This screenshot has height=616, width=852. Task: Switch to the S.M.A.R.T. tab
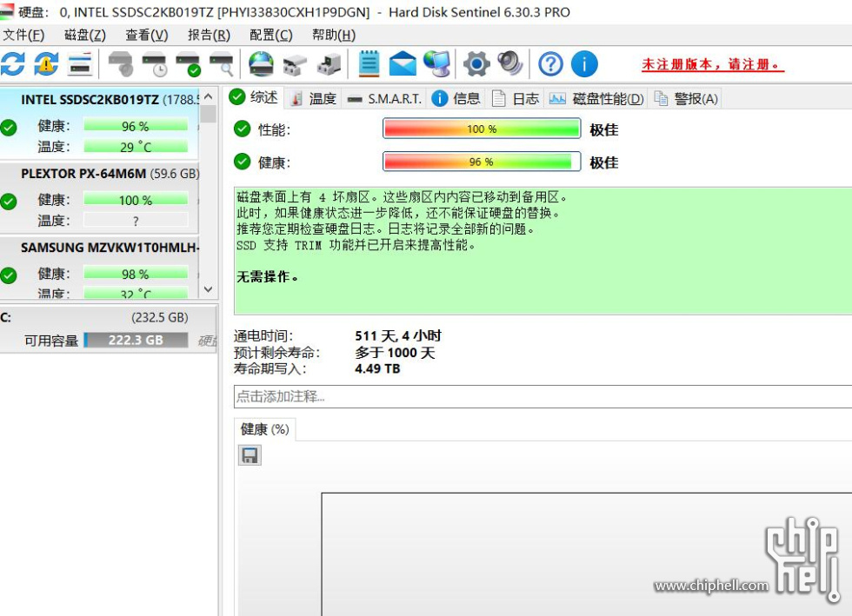(384, 98)
